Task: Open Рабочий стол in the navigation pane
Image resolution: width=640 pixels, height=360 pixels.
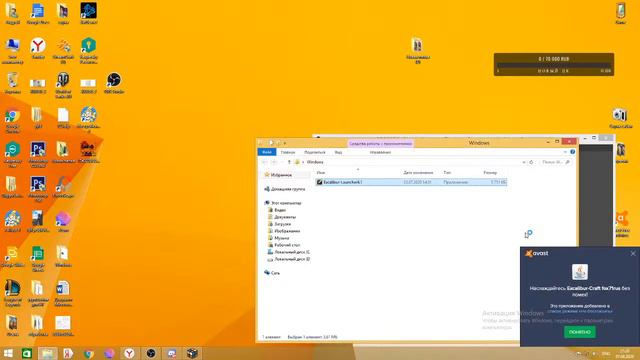Action: pos(284,245)
